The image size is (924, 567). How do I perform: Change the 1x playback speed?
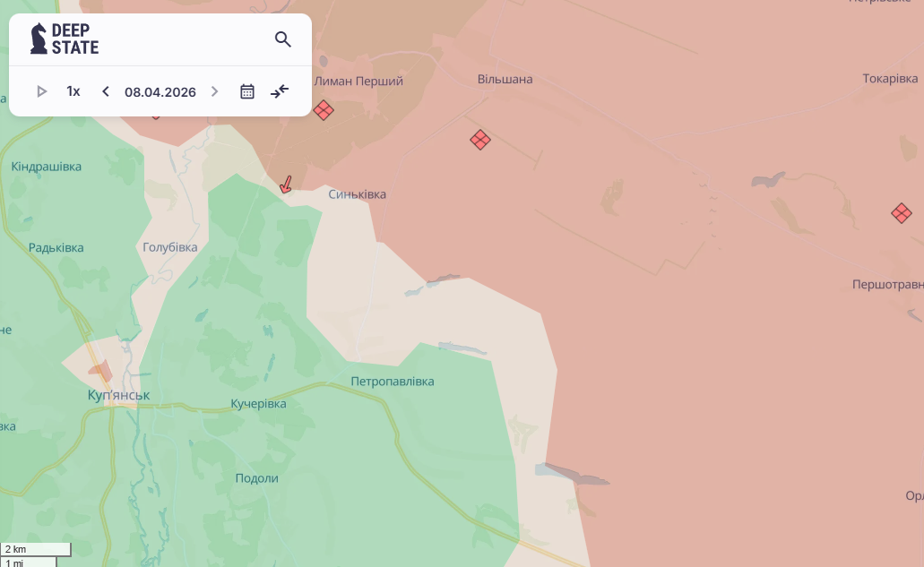click(x=73, y=91)
